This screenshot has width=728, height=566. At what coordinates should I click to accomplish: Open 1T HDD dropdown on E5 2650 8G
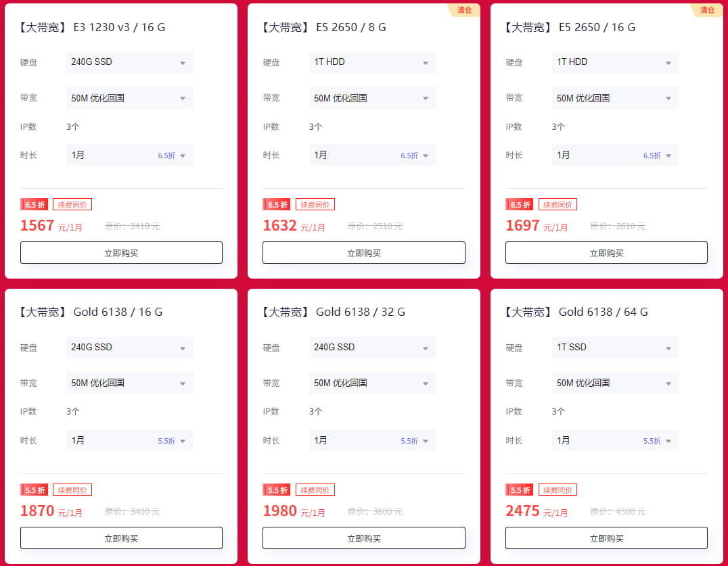coord(372,62)
